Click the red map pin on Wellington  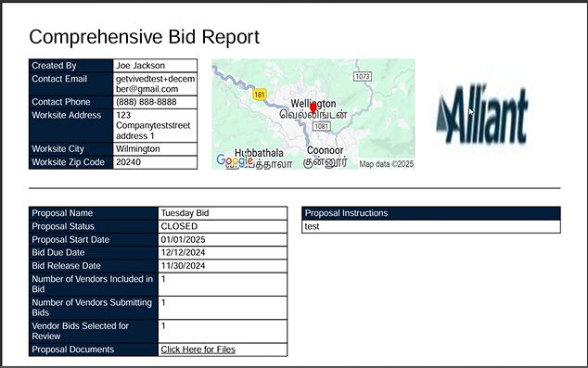click(313, 108)
